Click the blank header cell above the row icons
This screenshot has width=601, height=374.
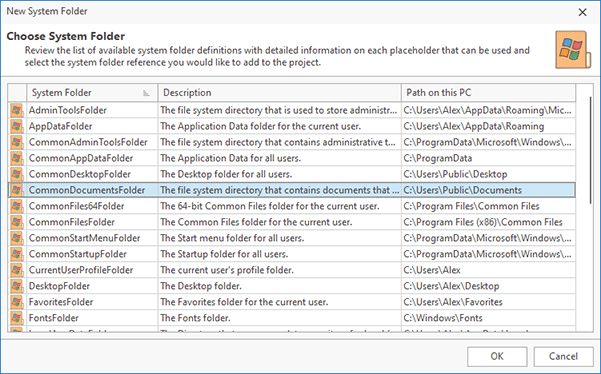(x=17, y=93)
